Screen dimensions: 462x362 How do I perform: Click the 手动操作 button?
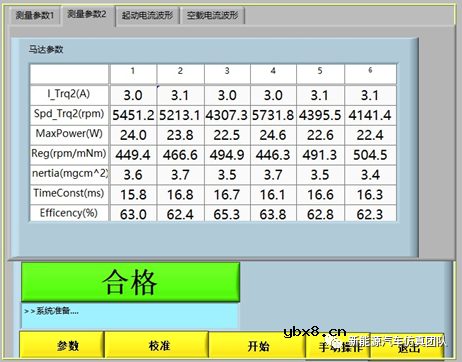point(338,347)
